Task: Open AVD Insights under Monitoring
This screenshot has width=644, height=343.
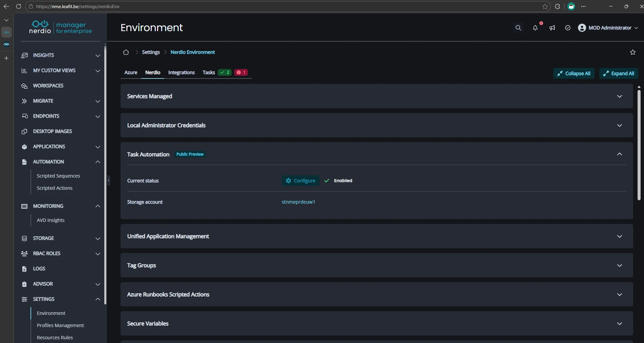Action: (51, 220)
